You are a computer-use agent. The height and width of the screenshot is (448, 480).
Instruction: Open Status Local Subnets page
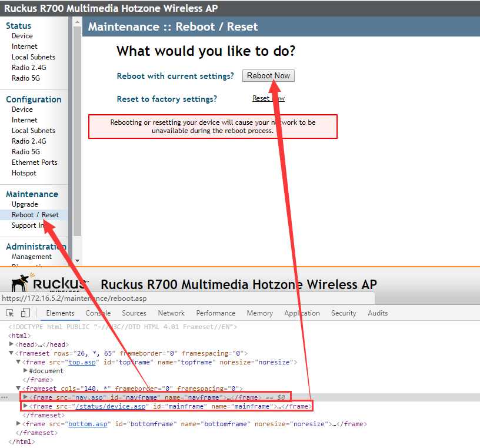[34, 57]
